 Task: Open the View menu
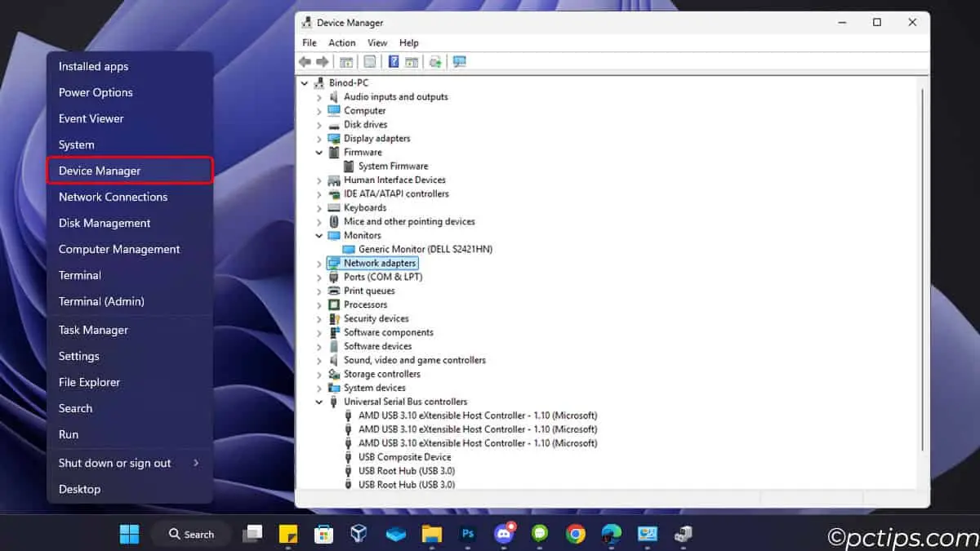point(377,42)
